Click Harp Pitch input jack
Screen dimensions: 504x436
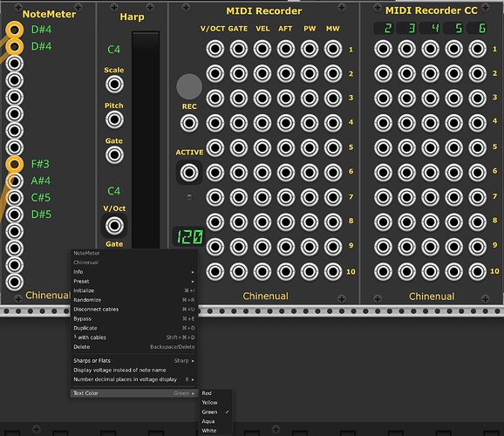(x=114, y=120)
